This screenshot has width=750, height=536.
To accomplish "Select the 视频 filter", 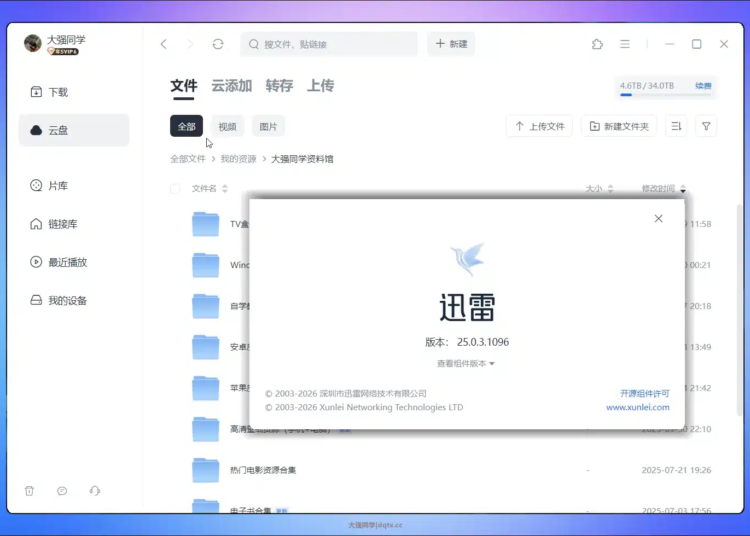I will pyautogui.click(x=228, y=126).
